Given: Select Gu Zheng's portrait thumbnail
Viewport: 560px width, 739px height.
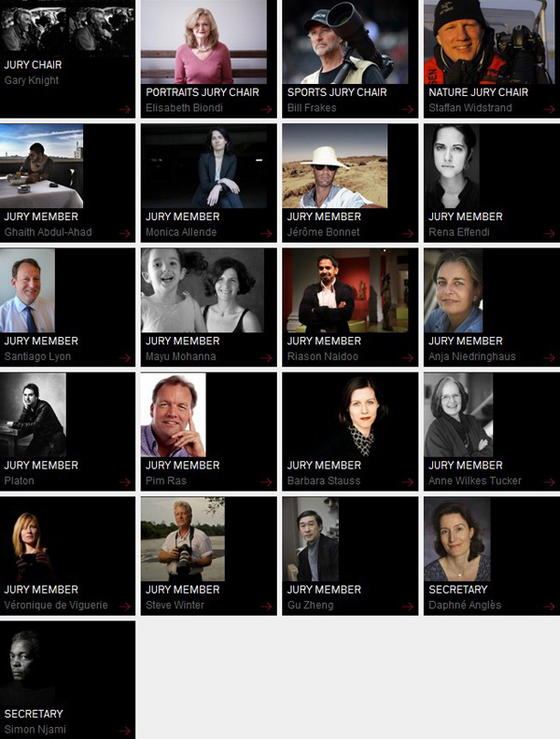Looking at the screenshot, I should tap(310, 539).
